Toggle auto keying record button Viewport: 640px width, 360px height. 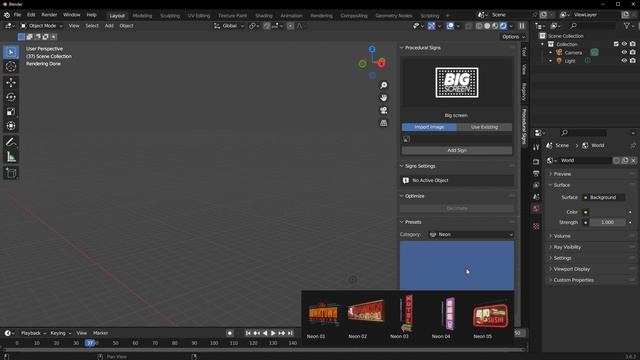pos(230,333)
